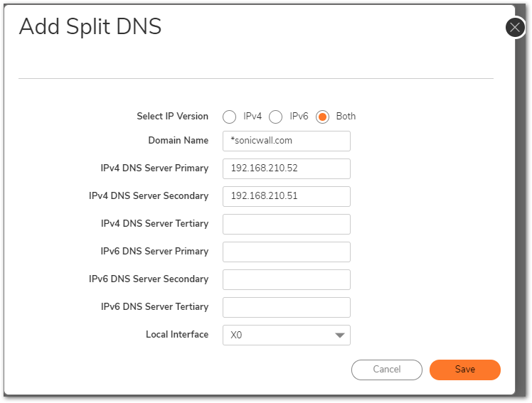
Task: Click the IPv6 label text
Action: [x=299, y=117]
